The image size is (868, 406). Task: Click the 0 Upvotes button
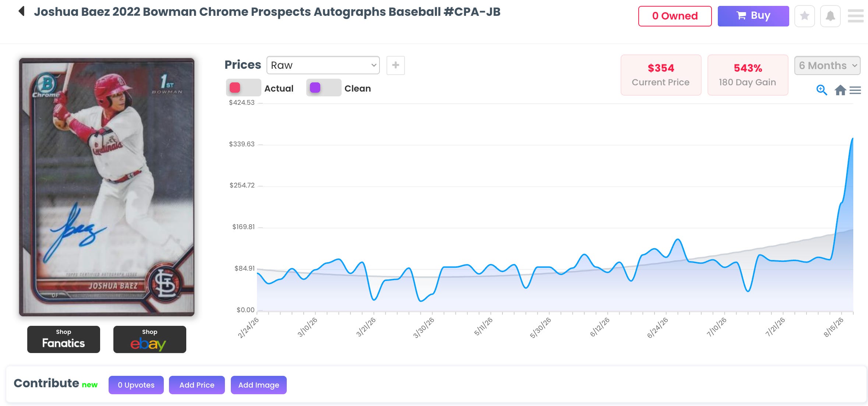tap(136, 385)
